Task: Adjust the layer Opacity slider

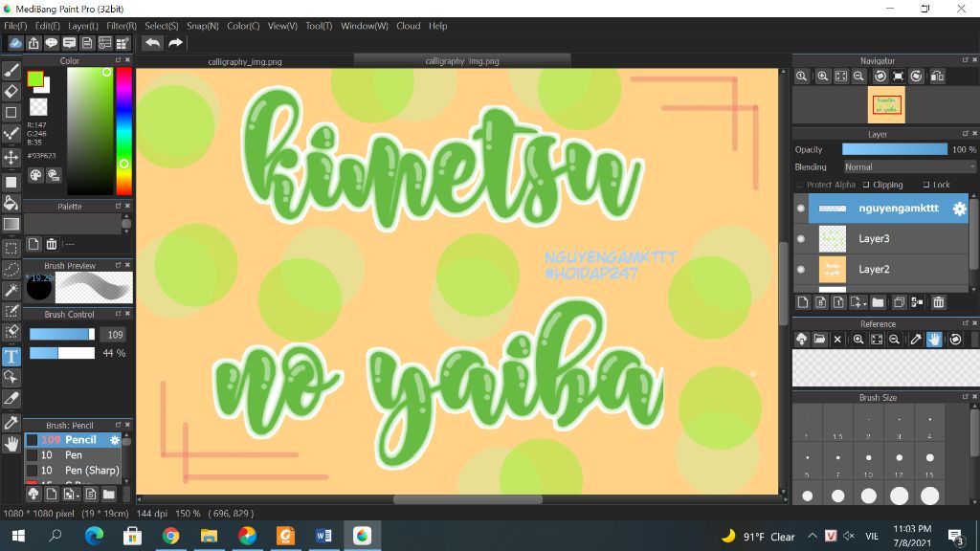Action: tap(895, 149)
